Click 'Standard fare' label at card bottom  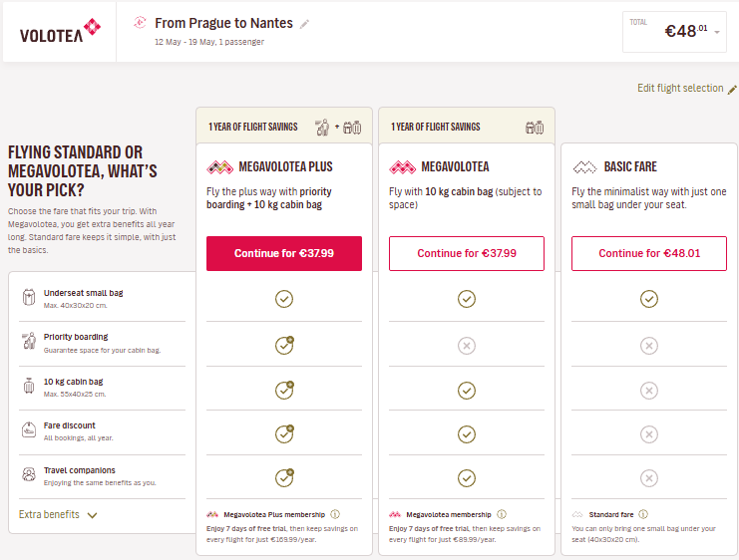[611, 515]
